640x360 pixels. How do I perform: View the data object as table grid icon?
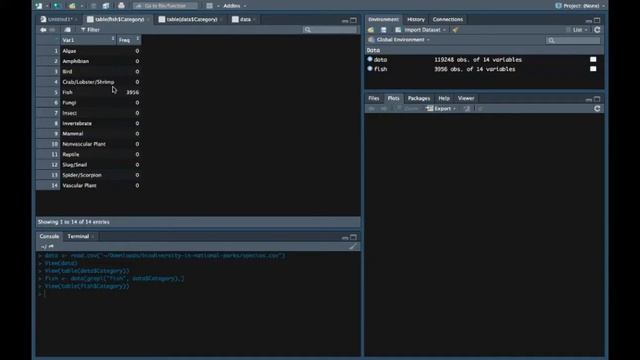[593, 60]
